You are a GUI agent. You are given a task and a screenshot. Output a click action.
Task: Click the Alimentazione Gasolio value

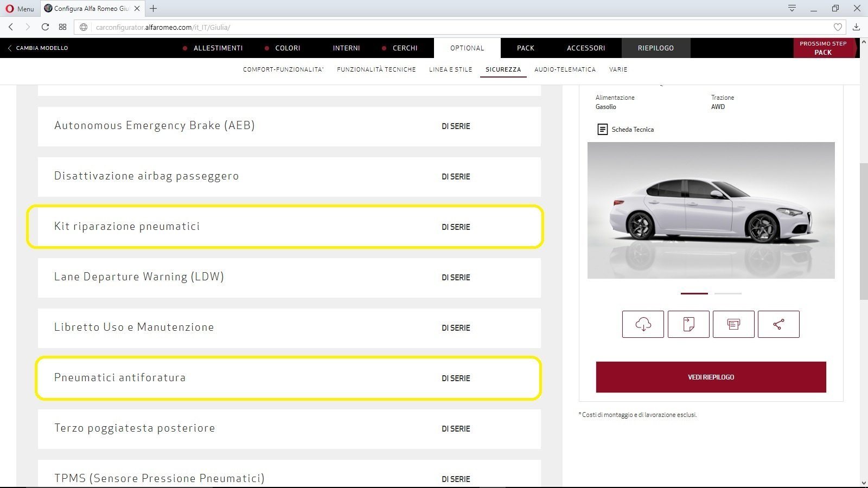coord(606,107)
